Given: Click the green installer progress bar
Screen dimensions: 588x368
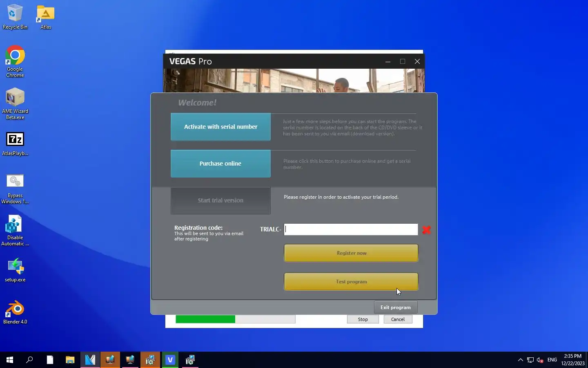Looking at the screenshot, I should click(x=236, y=319).
